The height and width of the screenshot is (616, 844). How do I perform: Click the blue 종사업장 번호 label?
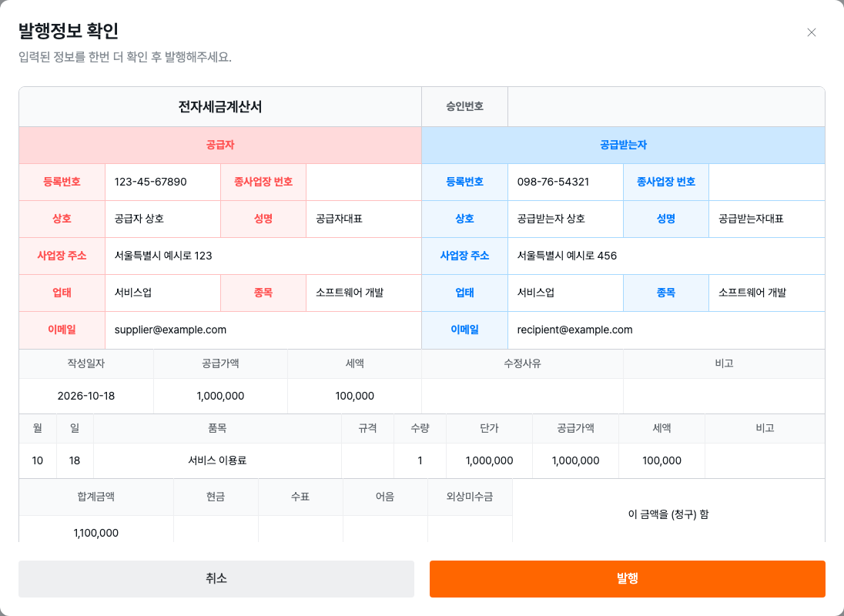[x=666, y=182]
